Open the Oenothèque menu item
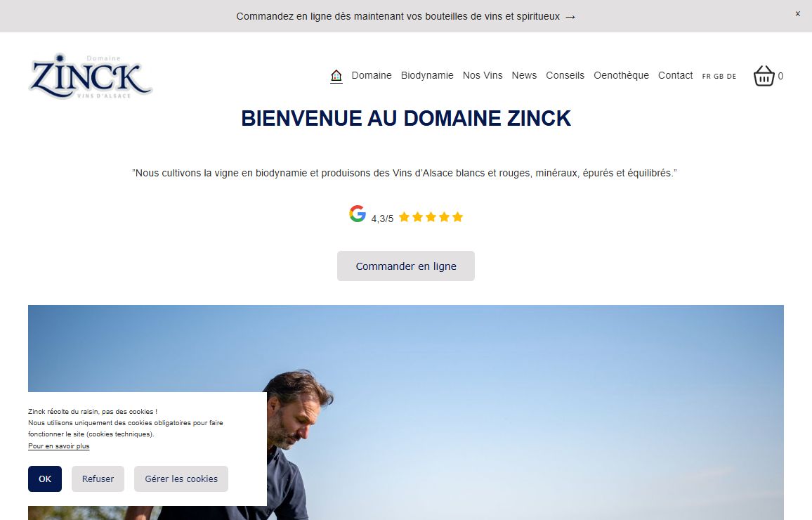 tap(621, 76)
